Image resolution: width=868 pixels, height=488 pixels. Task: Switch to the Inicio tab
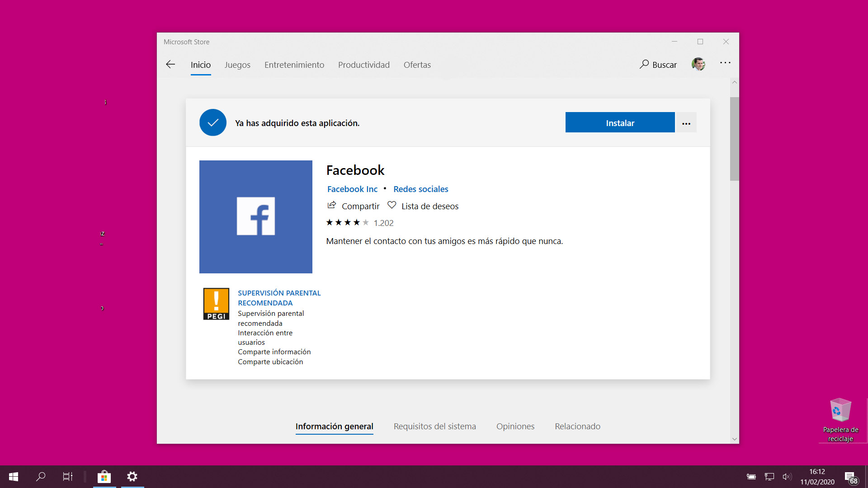point(201,65)
